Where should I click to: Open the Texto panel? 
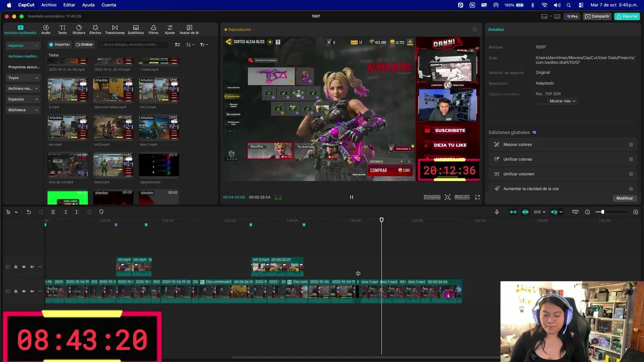(x=62, y=30)
